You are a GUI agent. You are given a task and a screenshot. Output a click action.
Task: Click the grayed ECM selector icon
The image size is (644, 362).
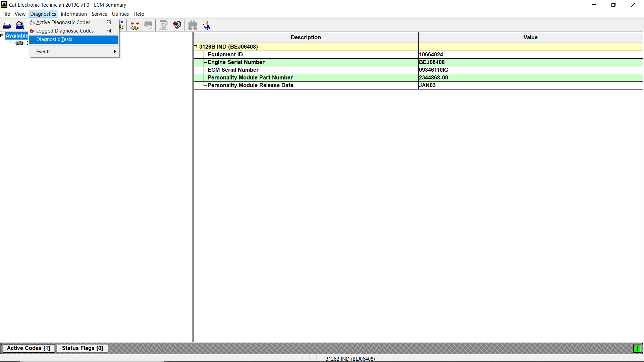(x=148, y=25)
